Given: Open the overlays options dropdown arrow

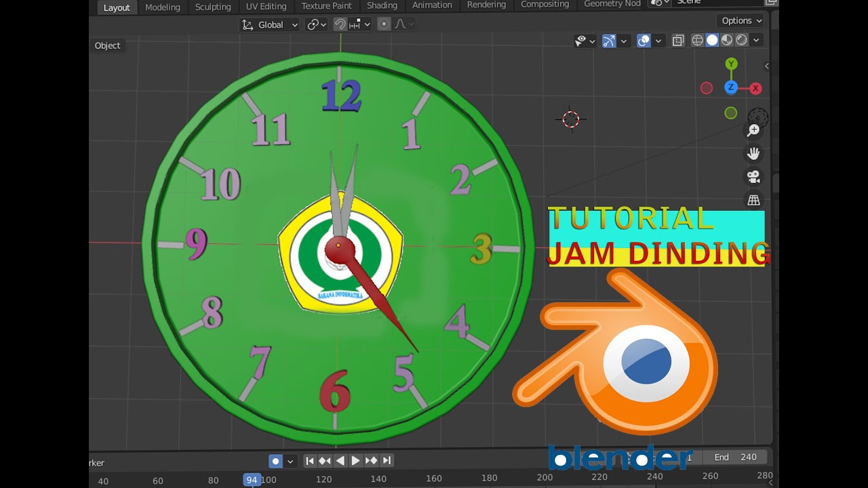Looking at the screenshot, I should click(658, 41).
